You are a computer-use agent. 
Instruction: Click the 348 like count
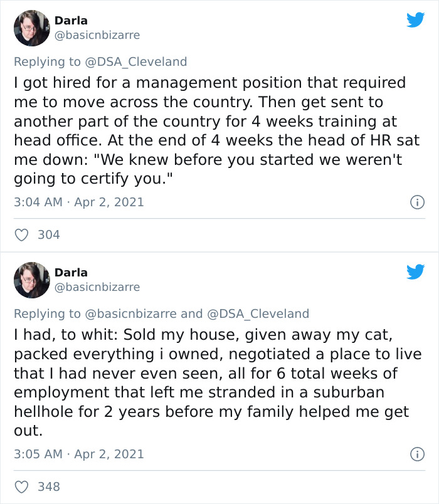tap(48, 487)
